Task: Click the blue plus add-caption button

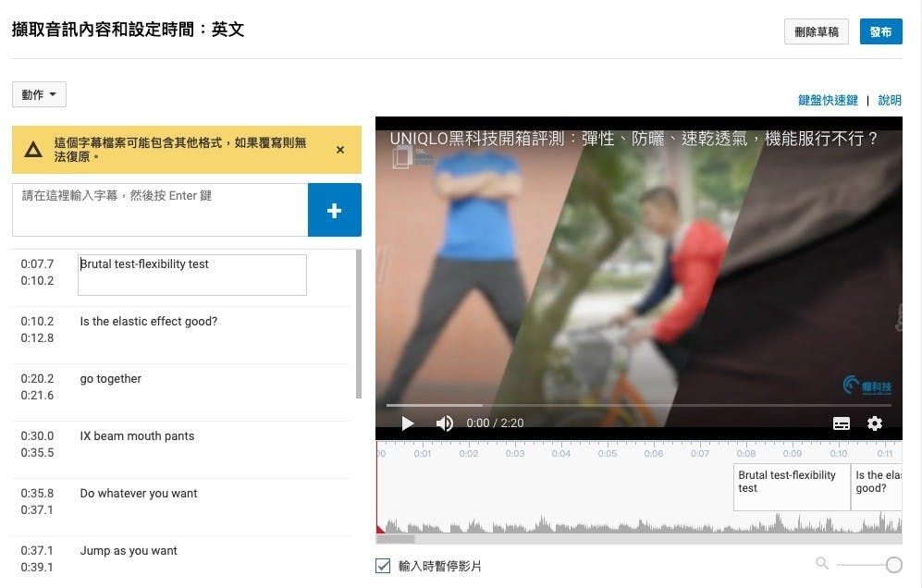Action: [x=334, y=210]
